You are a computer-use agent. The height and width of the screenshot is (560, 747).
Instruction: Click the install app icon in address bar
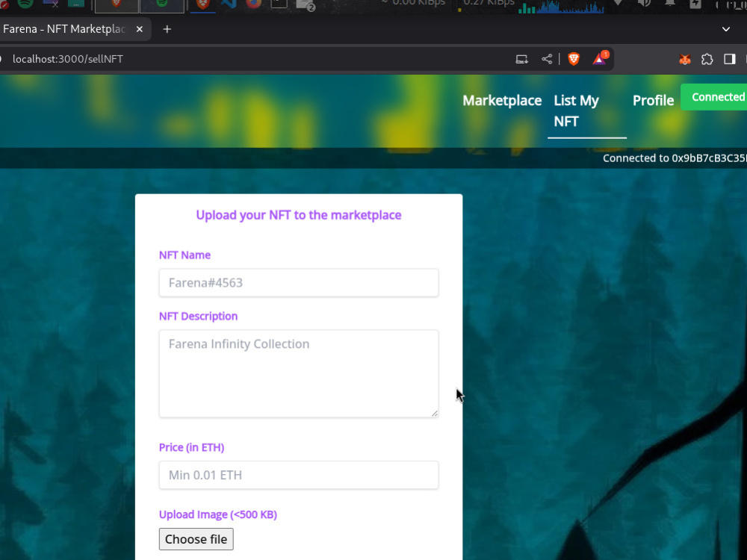pyautogui.click(x=521, y=59)
